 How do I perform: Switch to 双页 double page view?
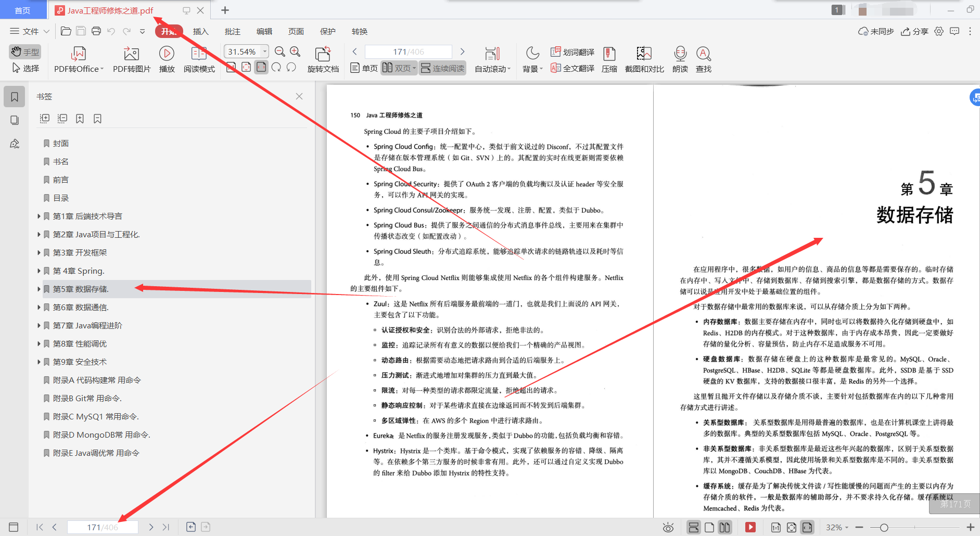point(399,68)
